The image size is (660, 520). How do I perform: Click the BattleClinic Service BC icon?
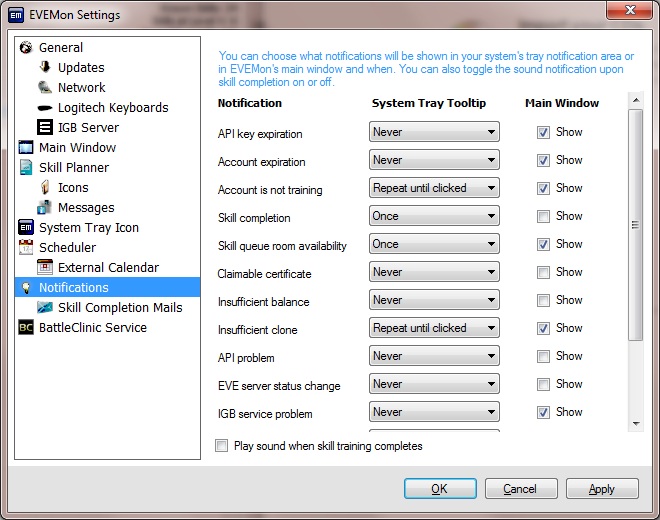(26, 327)
